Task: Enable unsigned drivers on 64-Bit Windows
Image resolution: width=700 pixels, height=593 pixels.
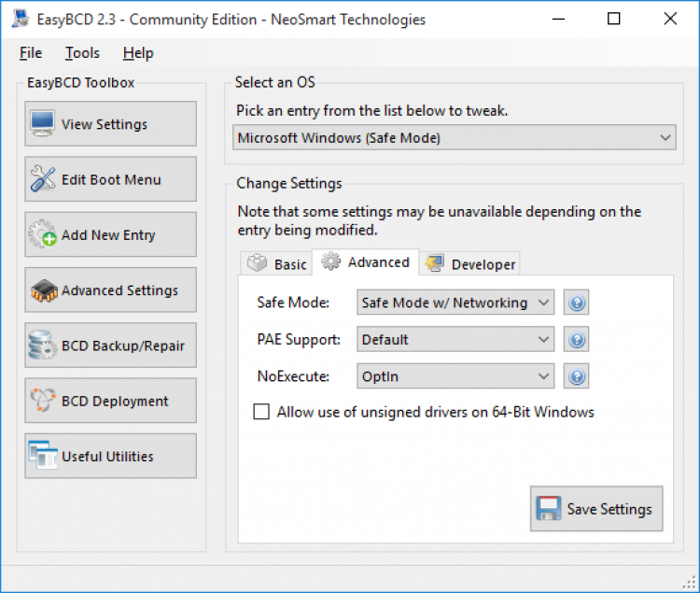Action: click(x=262, y=412)
